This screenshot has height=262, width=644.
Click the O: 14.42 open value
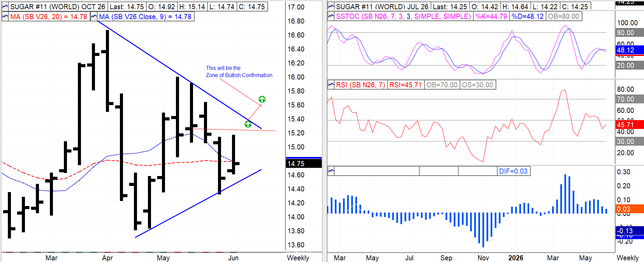(x=485, y=6)
